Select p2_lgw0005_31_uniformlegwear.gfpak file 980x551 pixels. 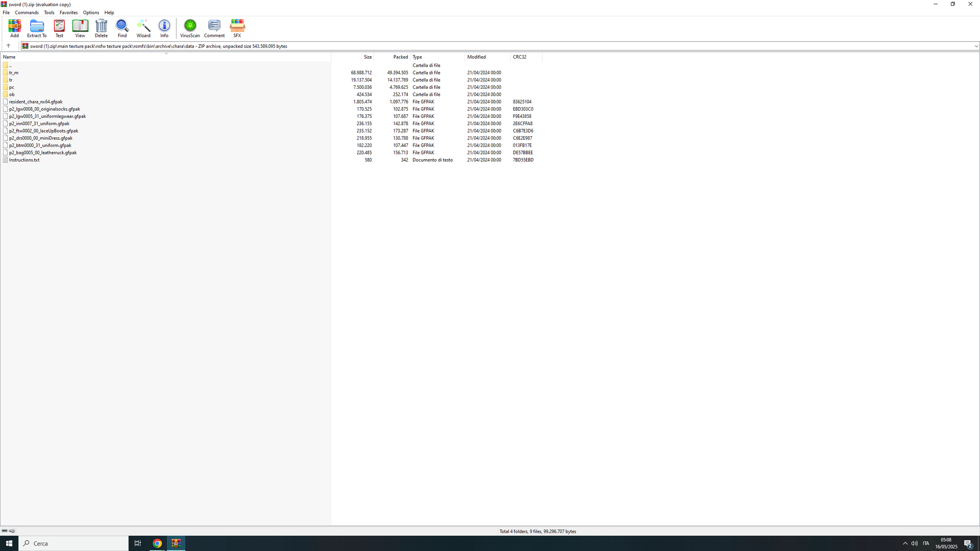pyautogui.click(x=47, y=116)
